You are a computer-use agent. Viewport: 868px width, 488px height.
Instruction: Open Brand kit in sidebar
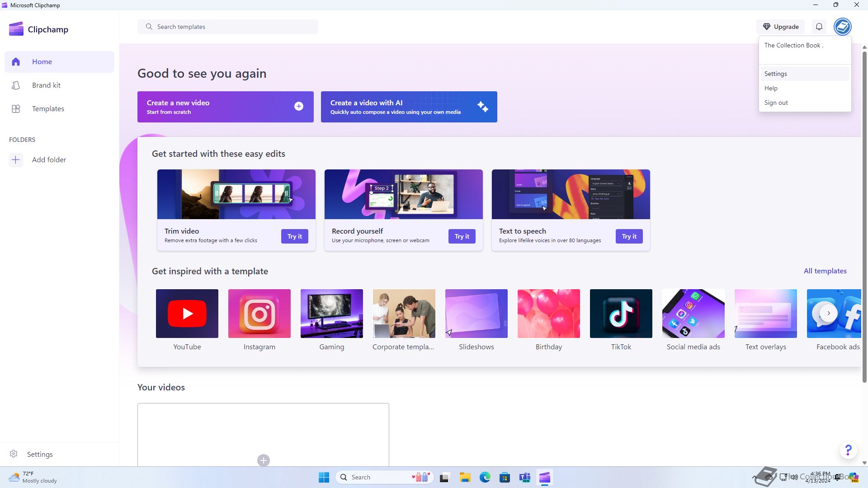pyautogui.click(x=59, y=85)
